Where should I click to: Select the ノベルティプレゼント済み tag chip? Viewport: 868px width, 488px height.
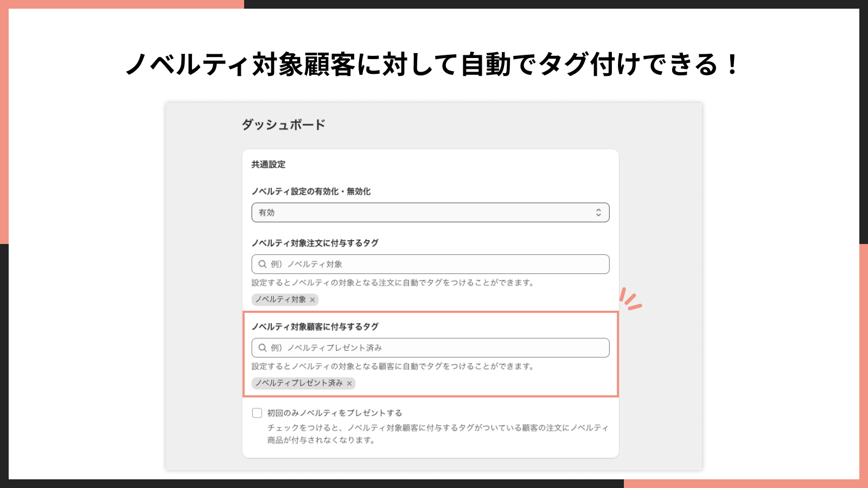298,384
